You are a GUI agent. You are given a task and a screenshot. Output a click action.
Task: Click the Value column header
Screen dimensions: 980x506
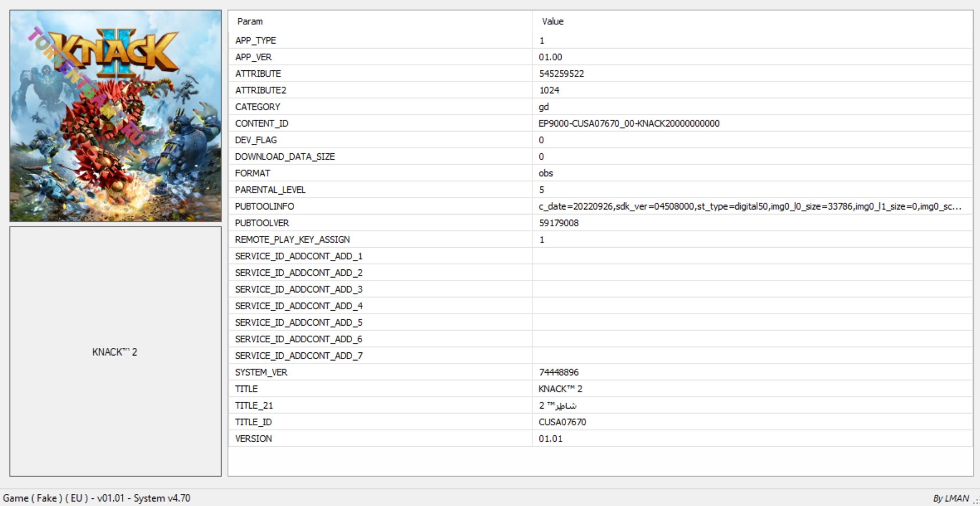coord(552,22)
